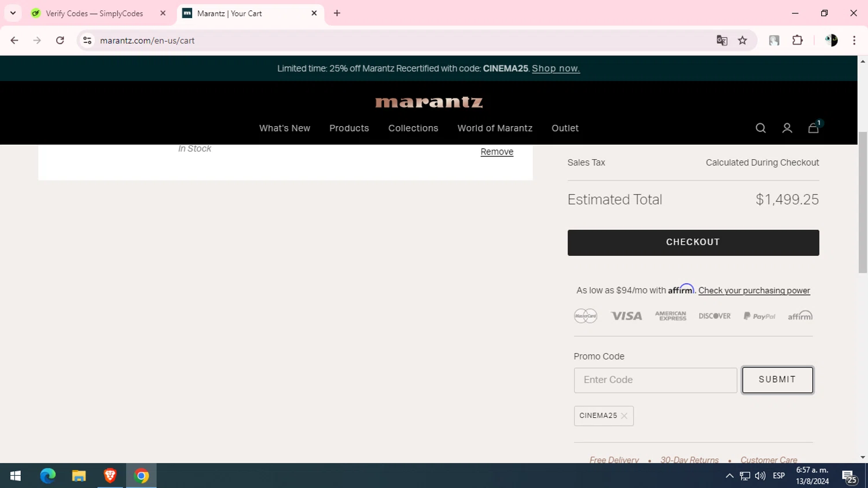The height and width of the screenshot is (488, 868).
Task: Click the translate page icon
Action: pyautogui.click(x=722, y=41)
